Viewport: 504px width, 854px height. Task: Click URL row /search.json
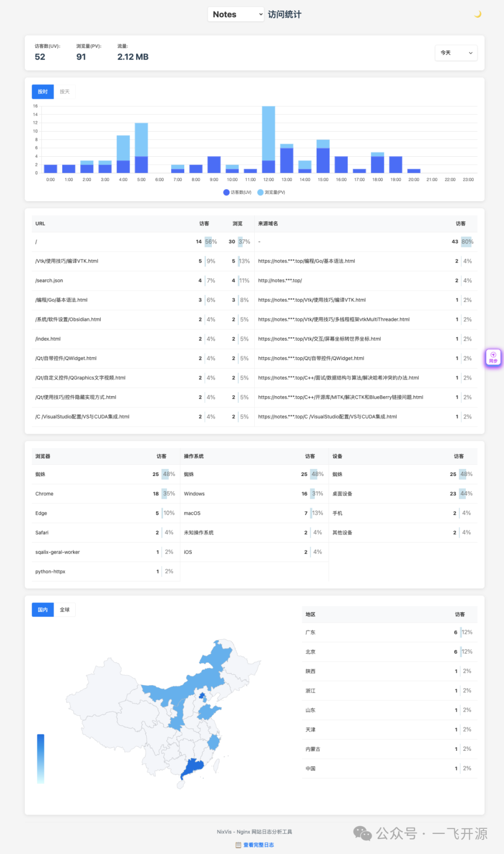tap(143, 280)
